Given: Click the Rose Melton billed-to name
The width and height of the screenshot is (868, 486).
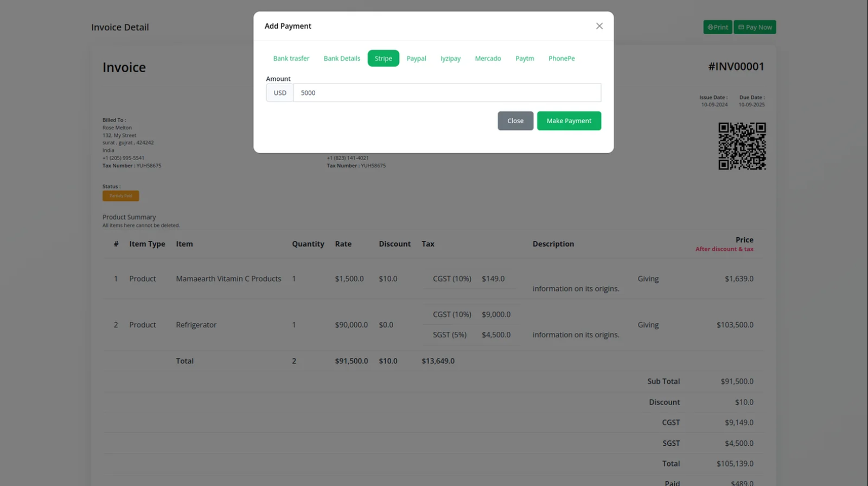Looking at the screenshot, I should (x=117, y=128).
